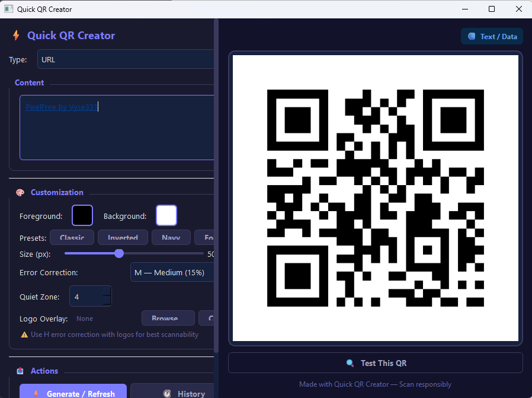Click the Size (px) slider handle
Screen dimensions: 532x398
[x=119, y=253]
